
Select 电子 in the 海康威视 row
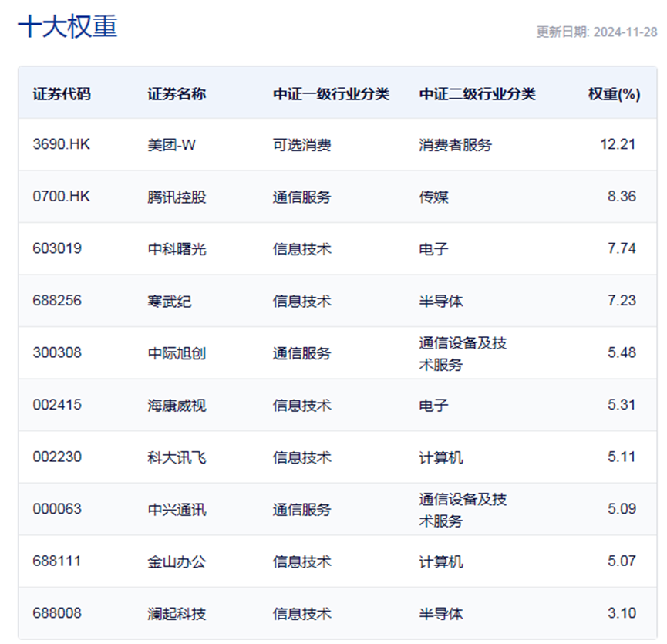tap(433, 406)
